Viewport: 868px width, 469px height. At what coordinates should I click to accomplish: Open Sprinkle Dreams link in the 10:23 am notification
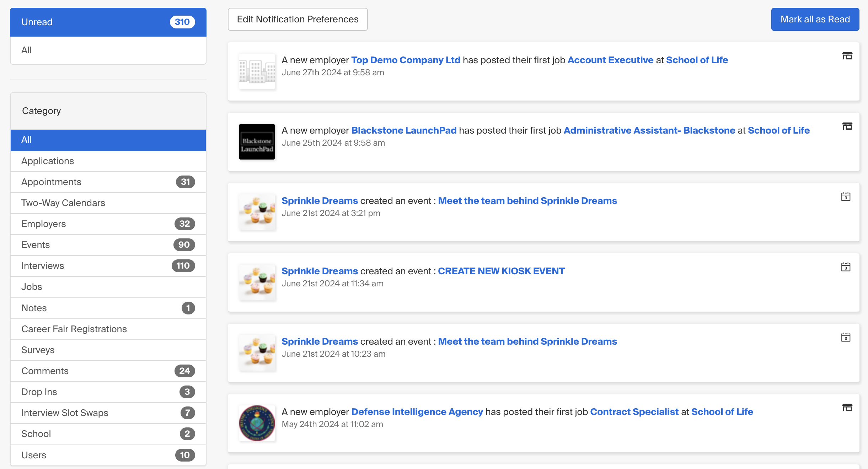pyautogui.click(x=320, y=341)
